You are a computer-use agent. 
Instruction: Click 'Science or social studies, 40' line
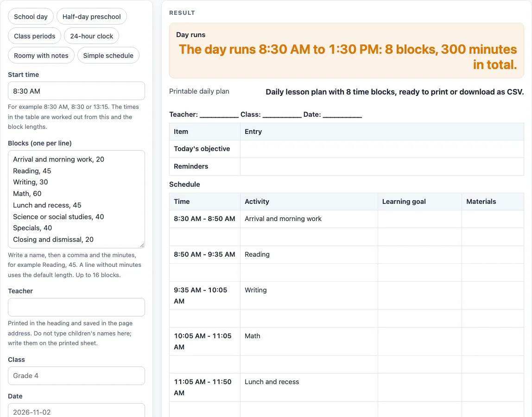coord(58,216)
